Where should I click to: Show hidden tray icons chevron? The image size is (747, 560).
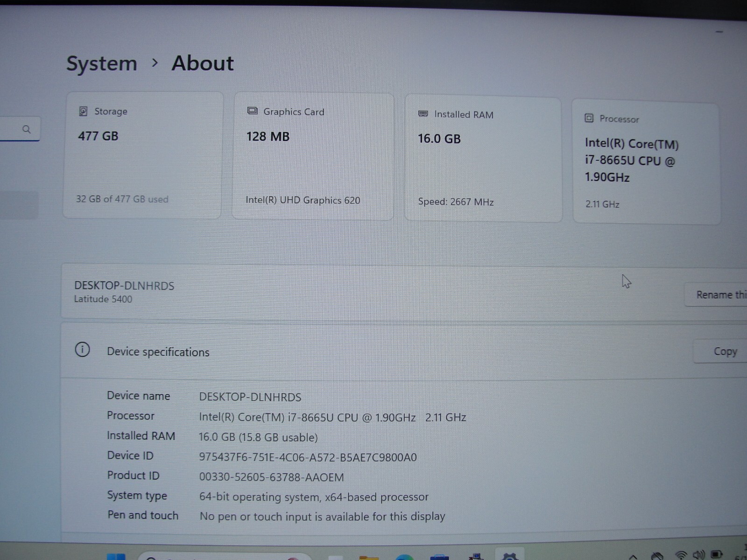click(633, 557)
